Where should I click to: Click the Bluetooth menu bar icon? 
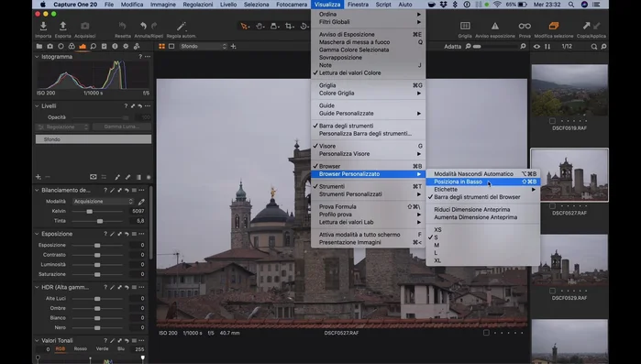pyautogui.click(x=455, y=5)
